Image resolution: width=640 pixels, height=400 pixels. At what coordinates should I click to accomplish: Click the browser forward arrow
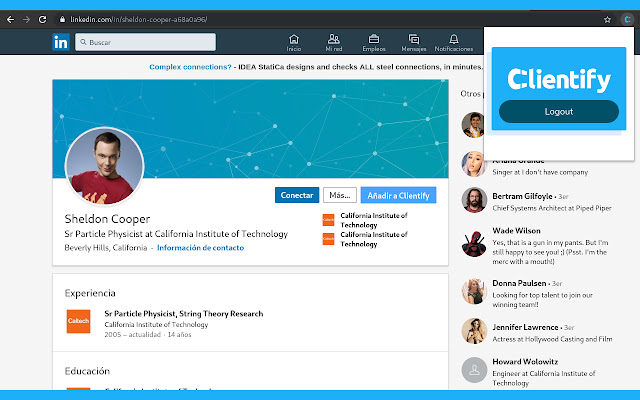pyautogui.click(x=27, y=19)
